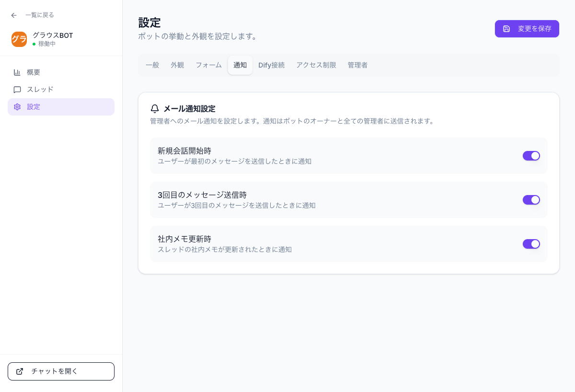The image size is (575, 392).
Task: Click 変更を保存 to save changes
Action: tap(527, 28)
